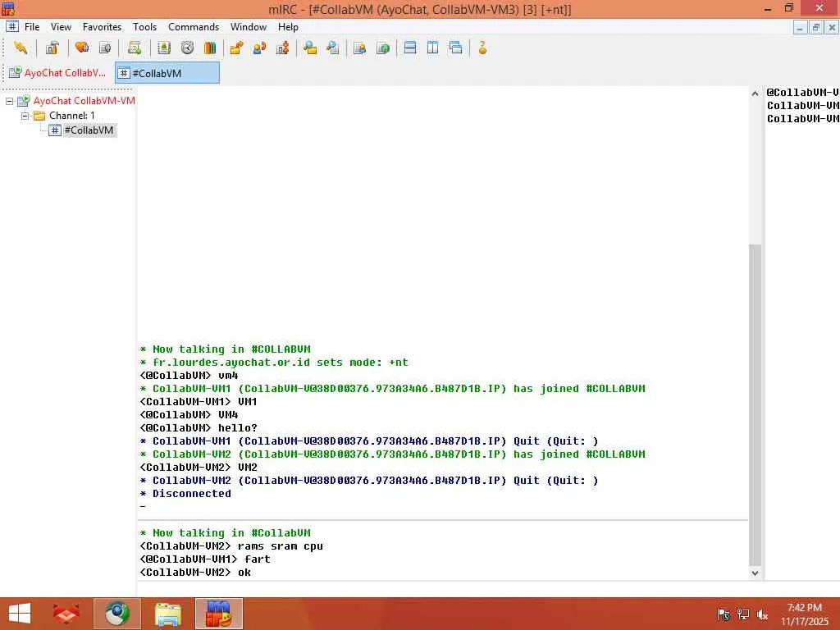
Task: Open the File menu
Action: 32,27
